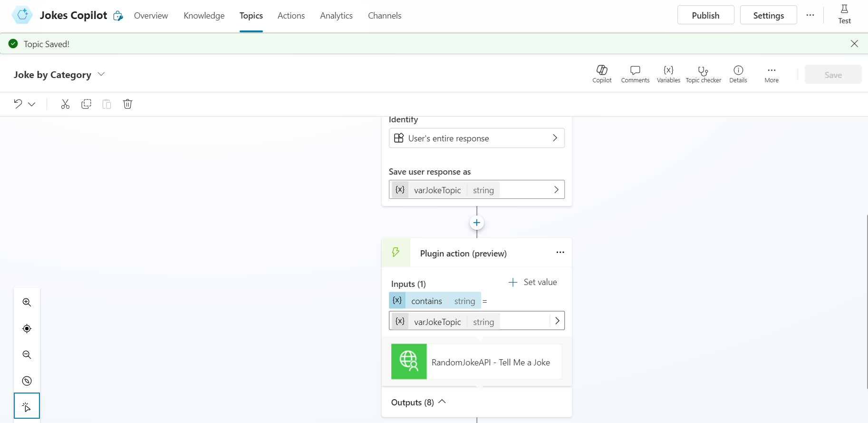
Task: Open the Test copilot pane
Action: pyautogui.click(x=844, y=14)
